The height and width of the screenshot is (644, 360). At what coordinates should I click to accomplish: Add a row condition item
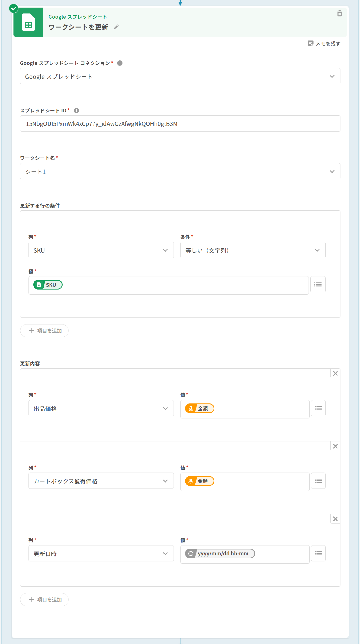tap(44, 331)
